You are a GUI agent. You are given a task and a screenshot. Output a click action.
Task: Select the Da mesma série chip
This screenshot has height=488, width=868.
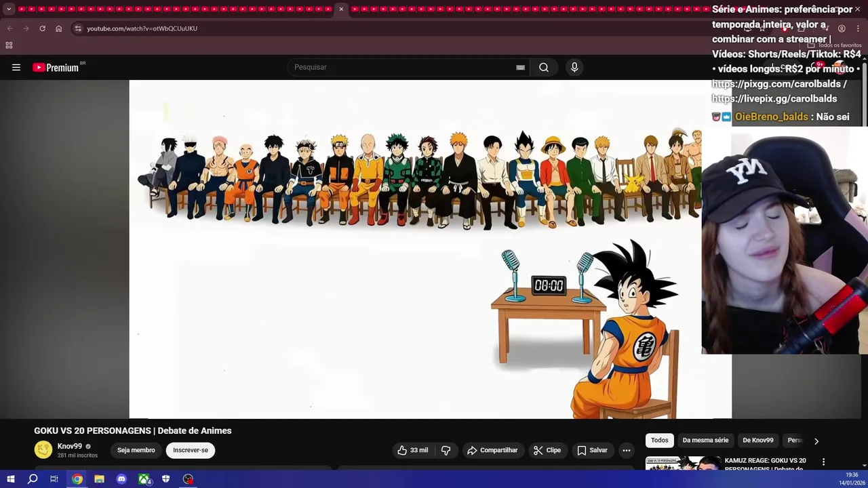point(705,441)
